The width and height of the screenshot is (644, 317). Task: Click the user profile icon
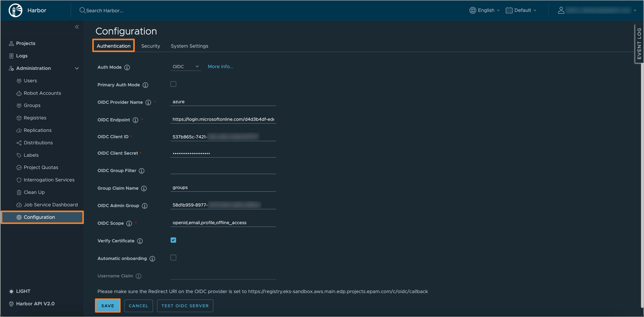pos(561,10)
